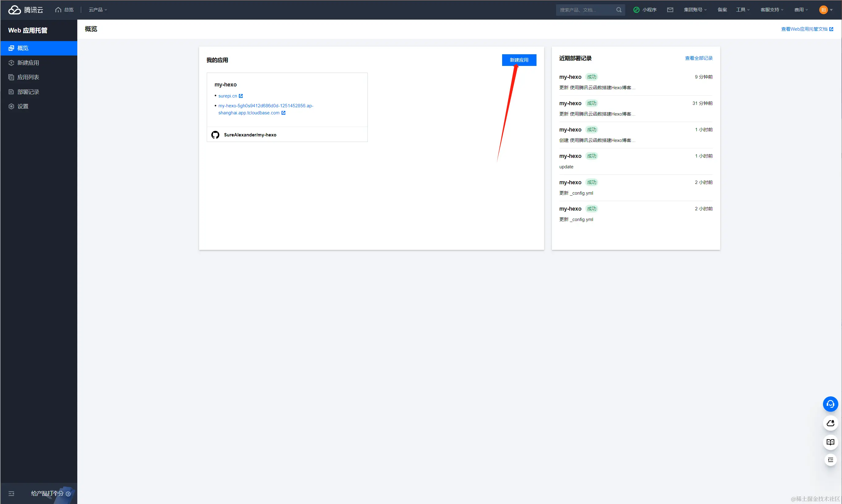Open the message envelope icon
This screenshot has height=504, width=842.
670,10
